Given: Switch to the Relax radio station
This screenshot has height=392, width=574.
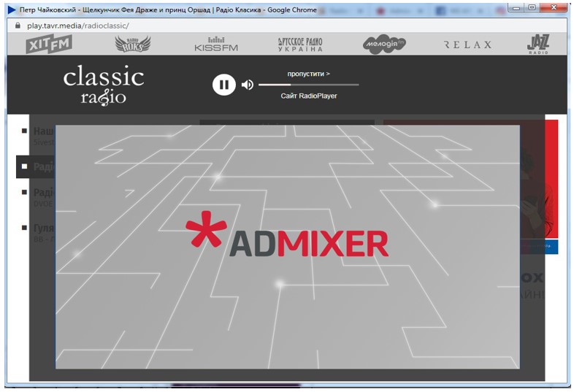Looking at the screenshot, I should (x=467, y=45).
